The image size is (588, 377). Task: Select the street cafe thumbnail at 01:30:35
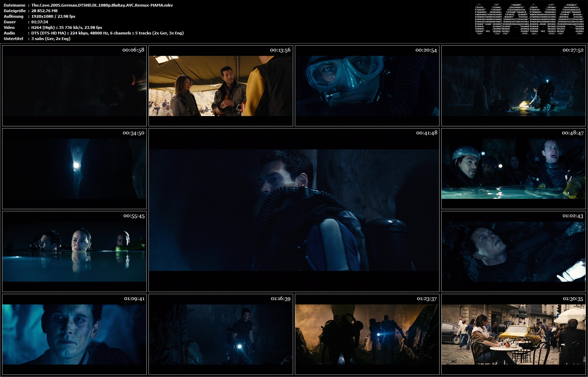click(513, 334)
